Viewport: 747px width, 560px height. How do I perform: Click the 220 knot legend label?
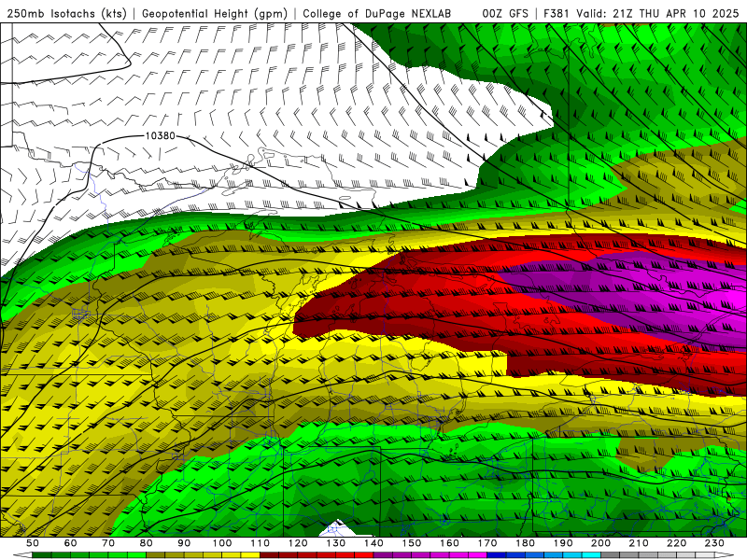tap(676, 543)
